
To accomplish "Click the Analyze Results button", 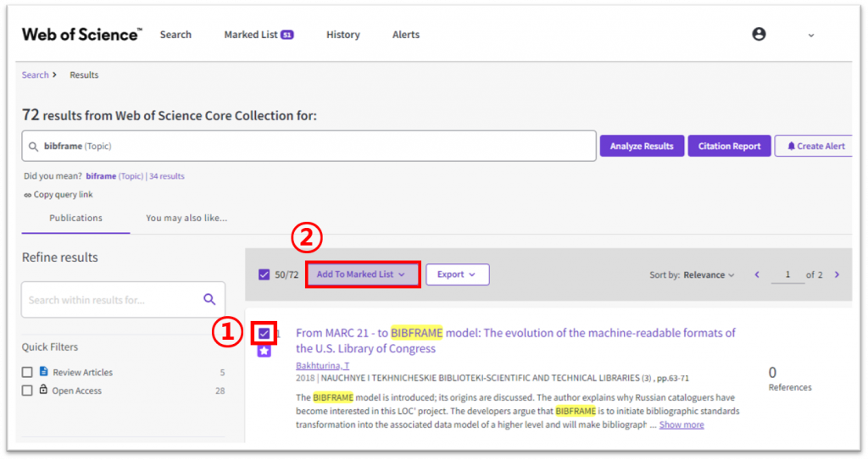I will coord(642,146).
